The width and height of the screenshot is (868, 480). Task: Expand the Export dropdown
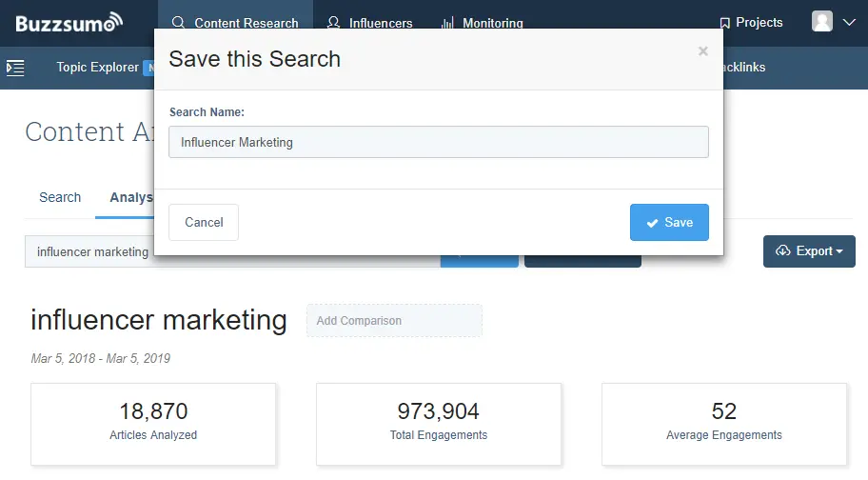pyautogui.click(x=809, y=251)
